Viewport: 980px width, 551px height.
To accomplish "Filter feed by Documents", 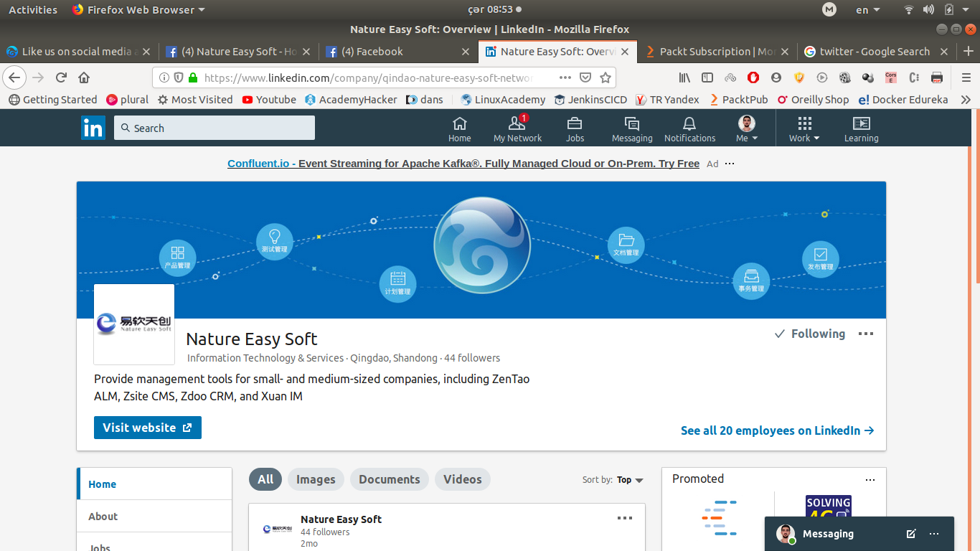I will pyautogui.click(x=390, y=479).
